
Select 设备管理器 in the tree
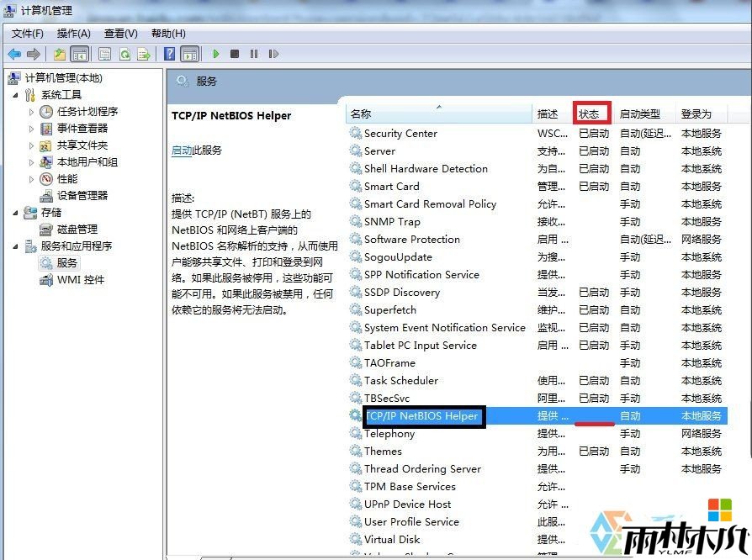tap(82, 195)
